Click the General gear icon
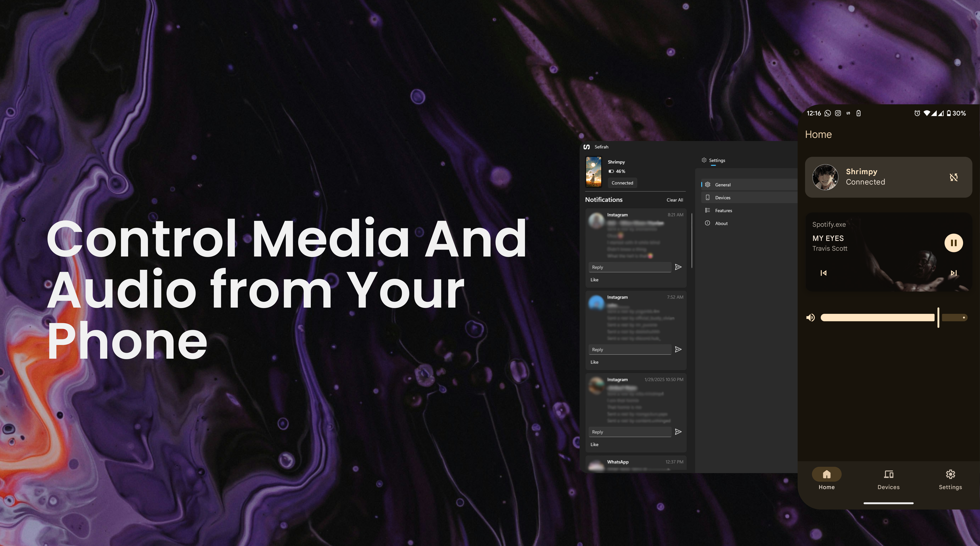 tap(708, 185)
